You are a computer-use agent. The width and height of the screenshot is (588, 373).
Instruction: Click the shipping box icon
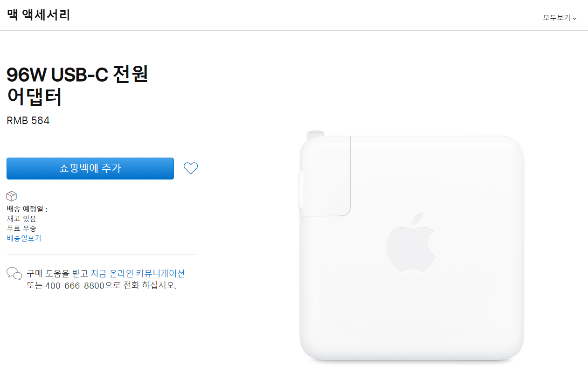point(12,196)
